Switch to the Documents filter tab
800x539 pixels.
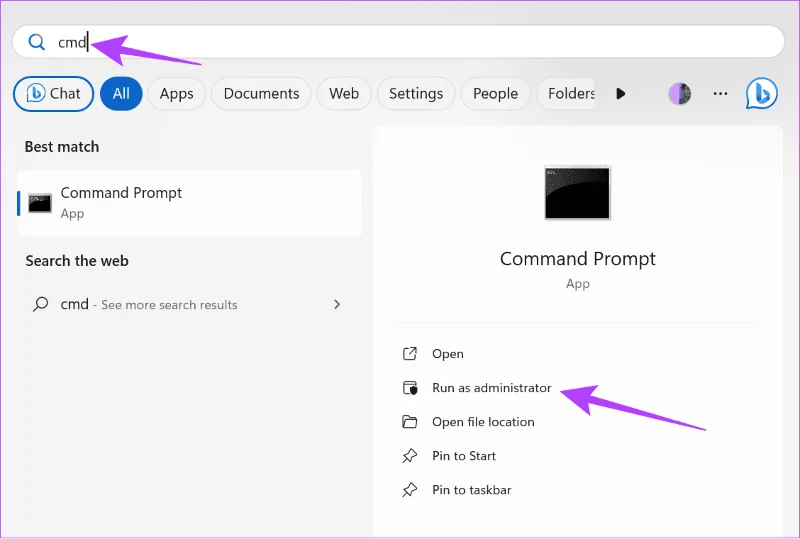tap(261, 93)
